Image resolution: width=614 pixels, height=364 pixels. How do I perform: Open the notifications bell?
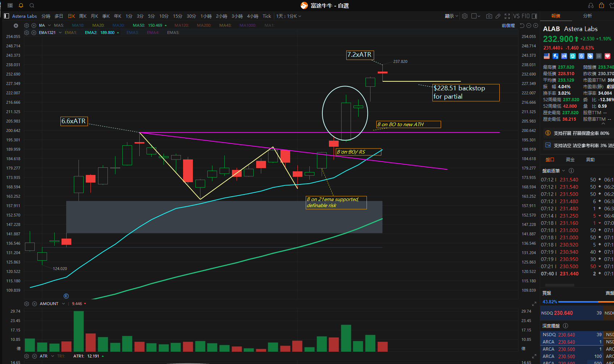pos(21,5)
